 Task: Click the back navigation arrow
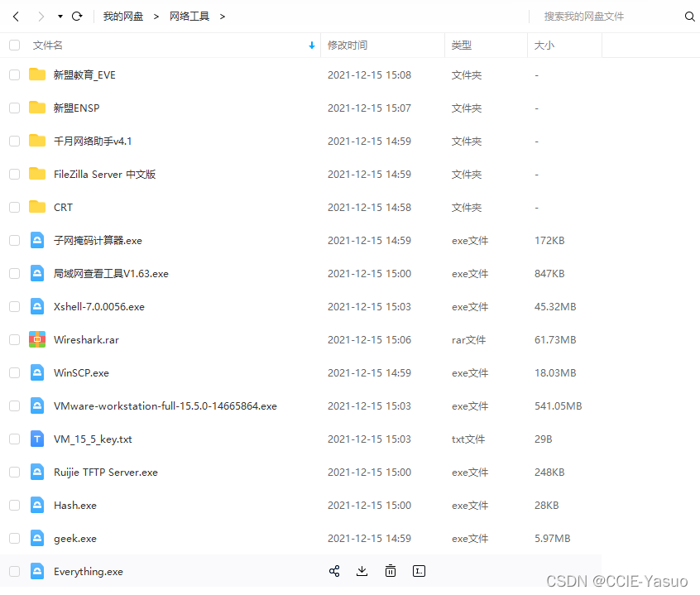tap(15, 15)
